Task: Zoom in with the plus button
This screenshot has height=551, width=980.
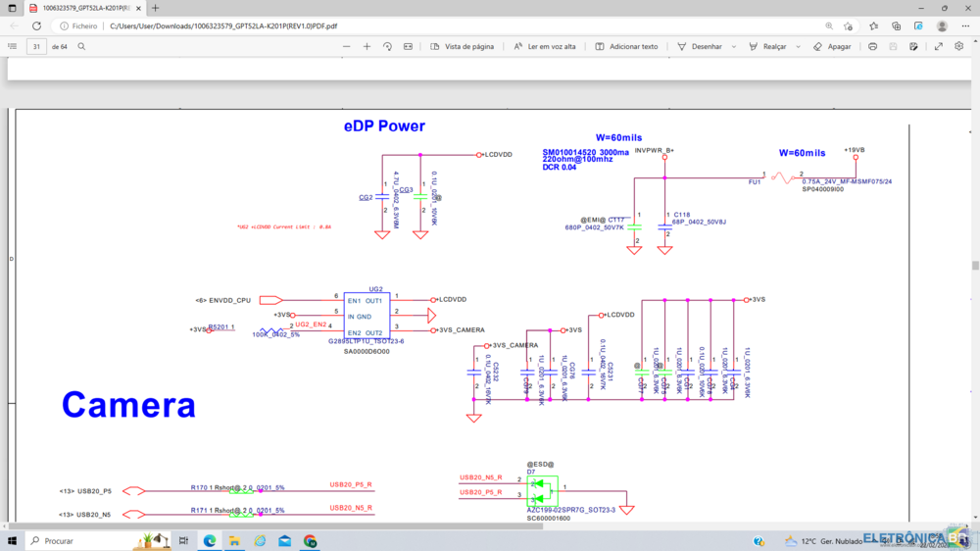Action: pos(367,46)
